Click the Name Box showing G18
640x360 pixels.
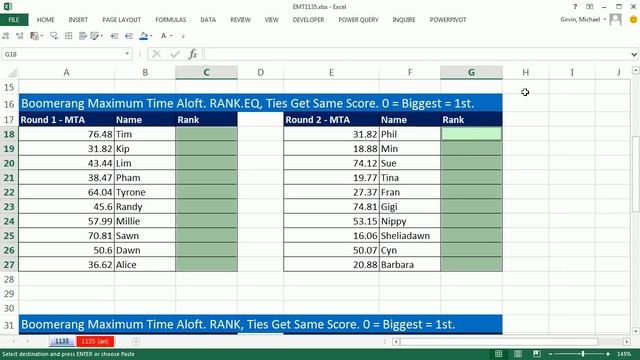[62, 54]
